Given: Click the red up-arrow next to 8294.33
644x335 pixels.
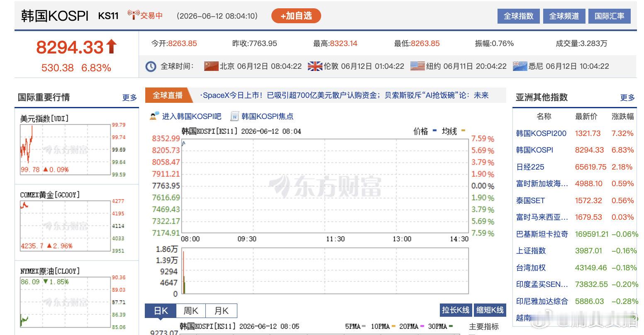Looking at the screenshot, I should pyautogui.click(x=111, y=46).
